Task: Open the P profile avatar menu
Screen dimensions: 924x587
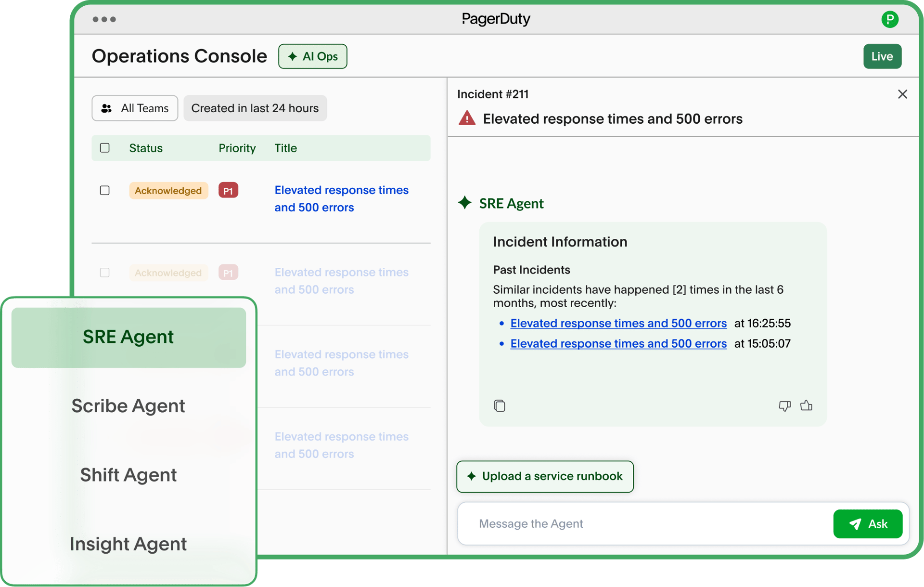Action: click(890, 19)
